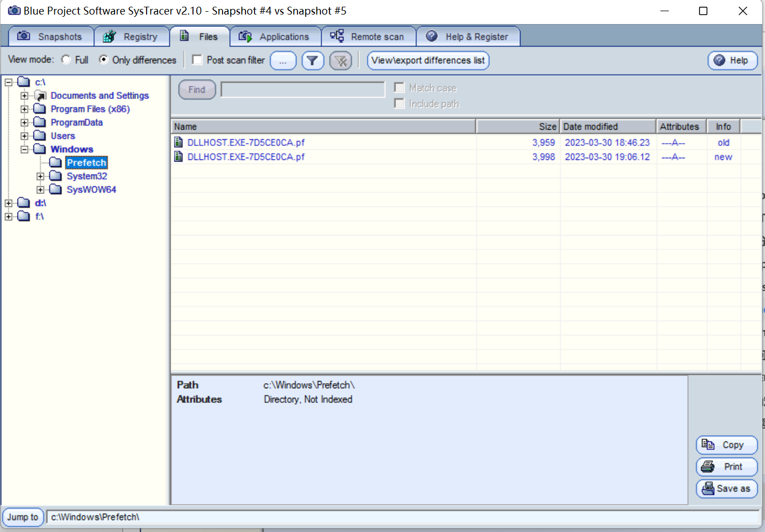Click the SysTracer camera icon in title bar
The height and width of the screenshot is (532, 765).
pos(14,11)
